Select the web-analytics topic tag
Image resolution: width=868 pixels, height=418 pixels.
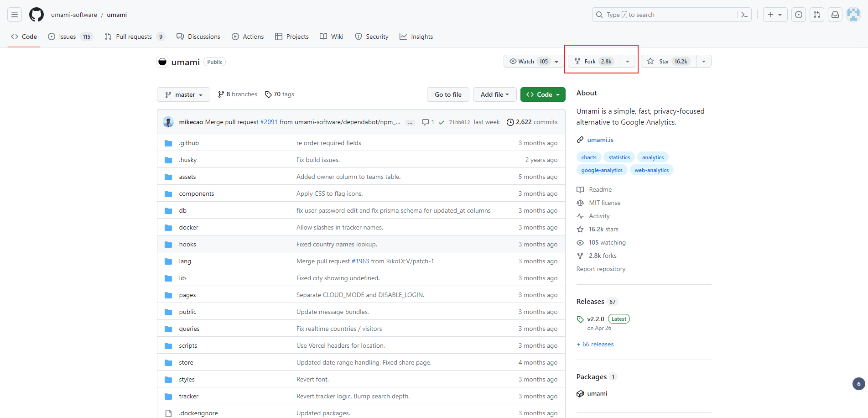click(x=651, y=170)
